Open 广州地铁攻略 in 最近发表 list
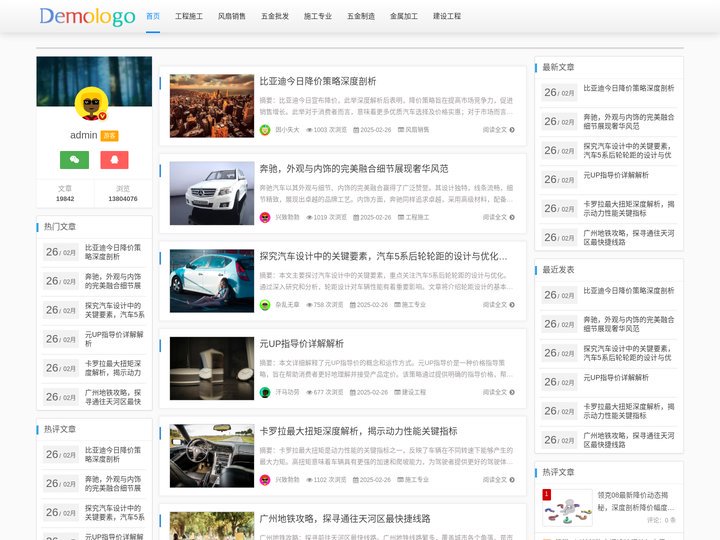 pos(629,440)
